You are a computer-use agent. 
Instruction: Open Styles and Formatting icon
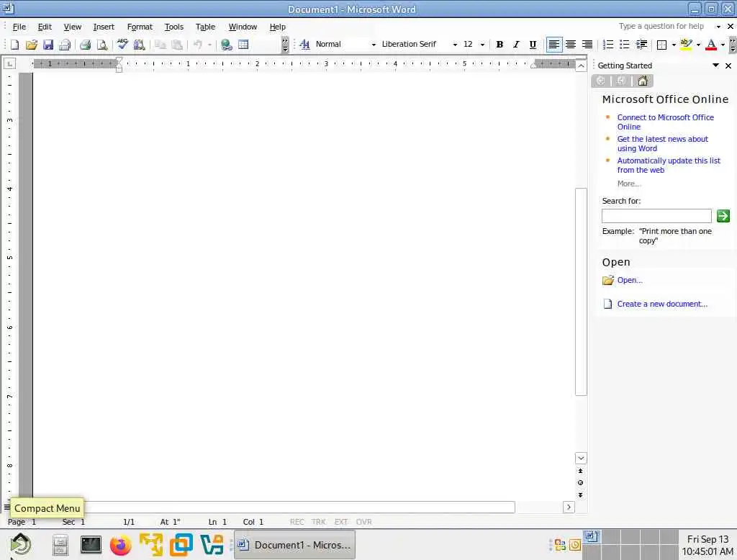[304, 44]
